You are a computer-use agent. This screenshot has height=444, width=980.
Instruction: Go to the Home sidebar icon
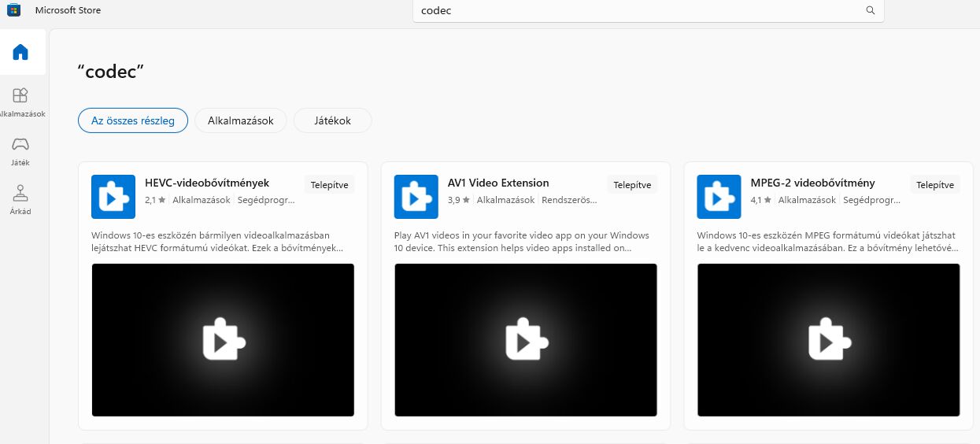(x=20, y=53)
